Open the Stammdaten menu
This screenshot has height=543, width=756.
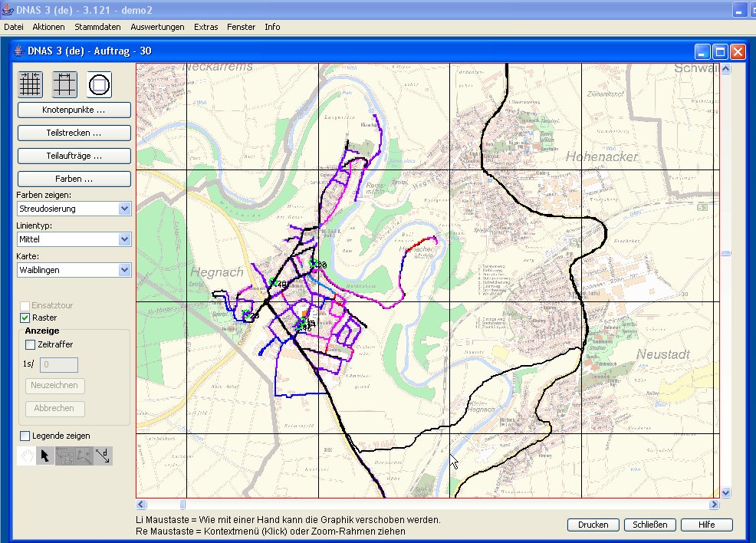[x=97, y=27]
